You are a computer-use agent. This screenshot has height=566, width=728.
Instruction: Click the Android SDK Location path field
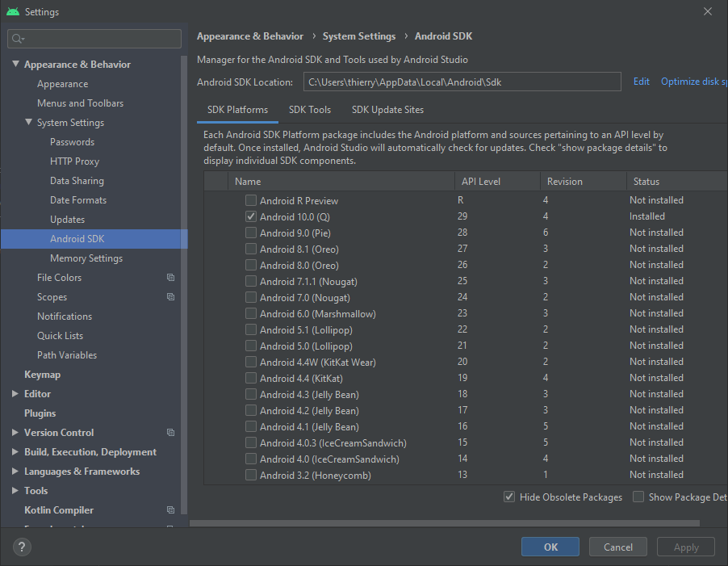(x=462, y=82)
